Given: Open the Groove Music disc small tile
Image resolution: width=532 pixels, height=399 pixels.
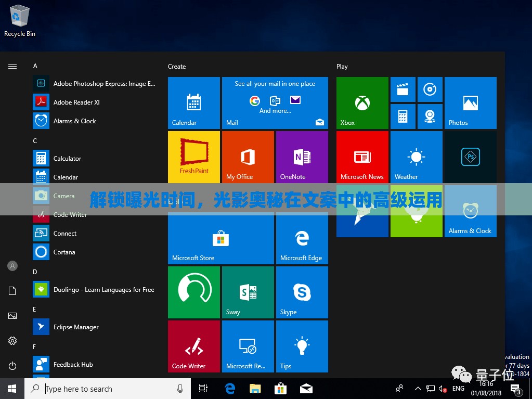Looking at the screenshot, I should 430,89.
